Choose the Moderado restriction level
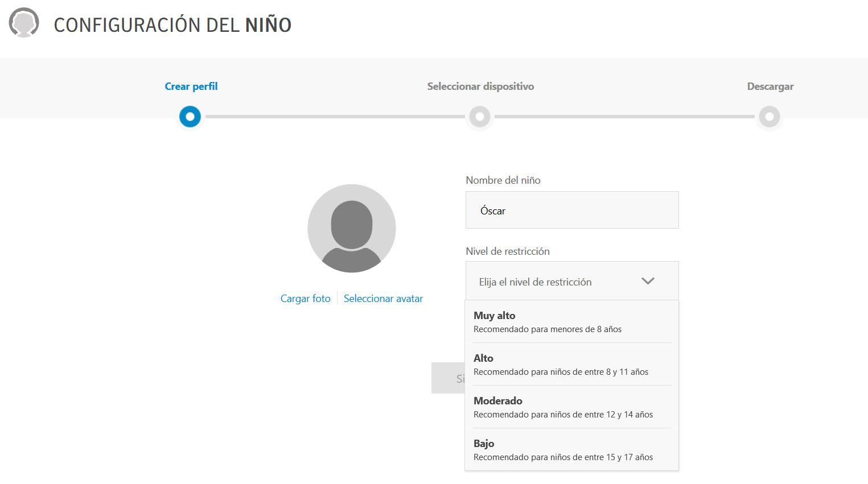 click(572, 407)
